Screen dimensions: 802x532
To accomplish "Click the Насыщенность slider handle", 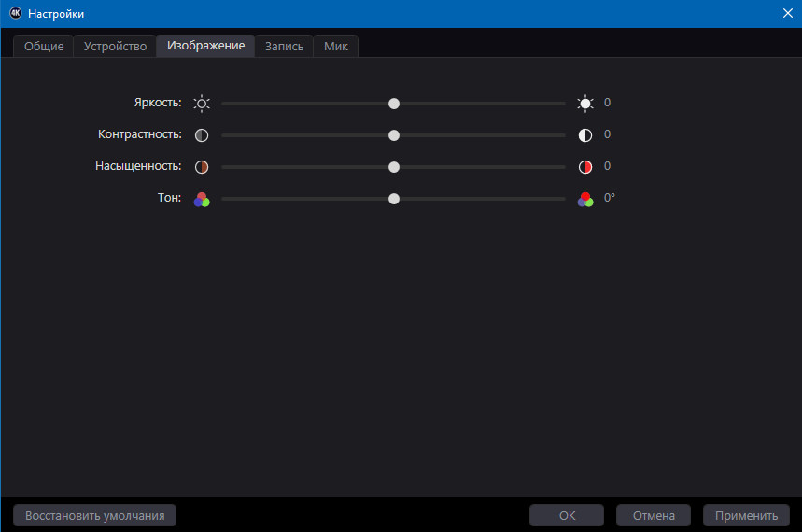I will pyautogui.click(x=394, y=167).
